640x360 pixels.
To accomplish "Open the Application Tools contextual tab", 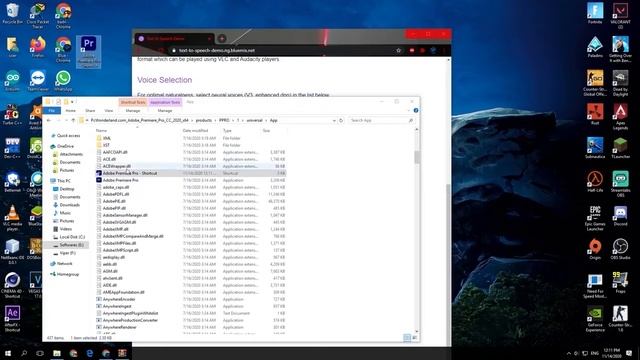I will [165, 102].
